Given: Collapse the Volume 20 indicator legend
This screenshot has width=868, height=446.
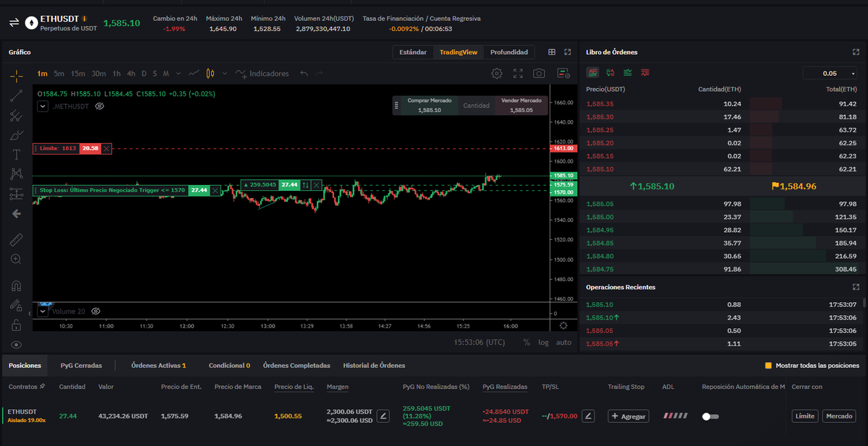Looking at the screenshot, I should click(x=42, y=311).
